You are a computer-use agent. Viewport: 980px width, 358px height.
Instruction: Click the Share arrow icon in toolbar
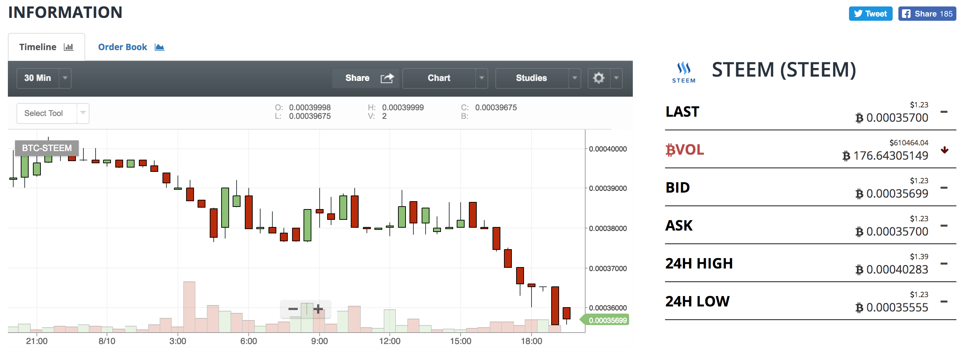[x=387, y=78]
